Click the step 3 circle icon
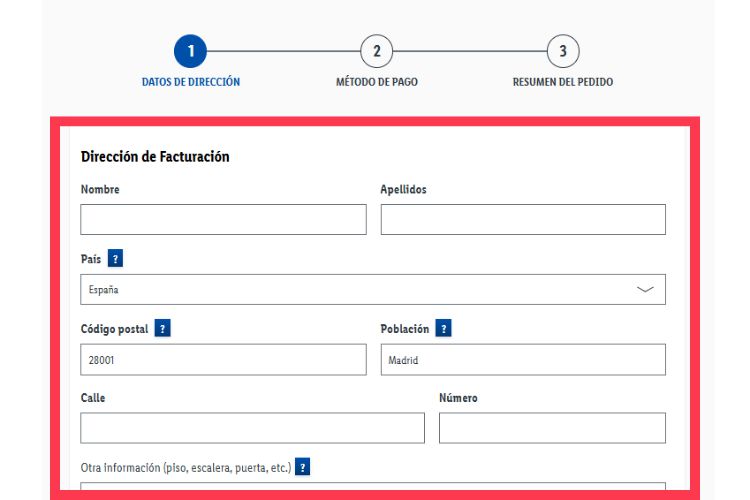Viewport: 750px width, 500px height. tap(563, 51)
